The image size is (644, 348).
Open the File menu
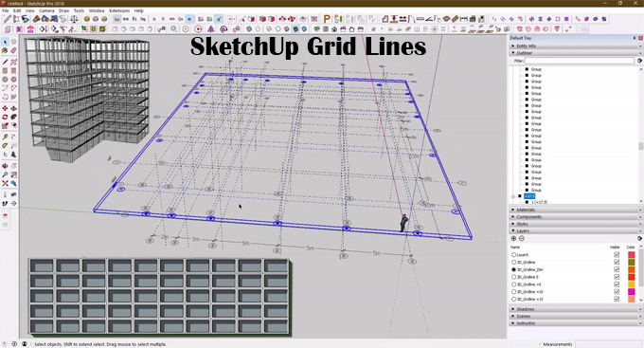pyautogui.click(x=5, y=10)
